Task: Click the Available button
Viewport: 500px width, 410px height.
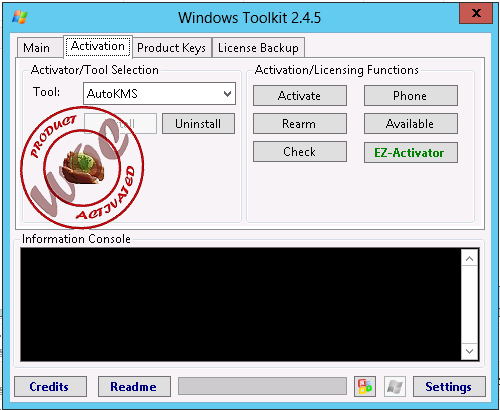Action: (x=411, y=124)
